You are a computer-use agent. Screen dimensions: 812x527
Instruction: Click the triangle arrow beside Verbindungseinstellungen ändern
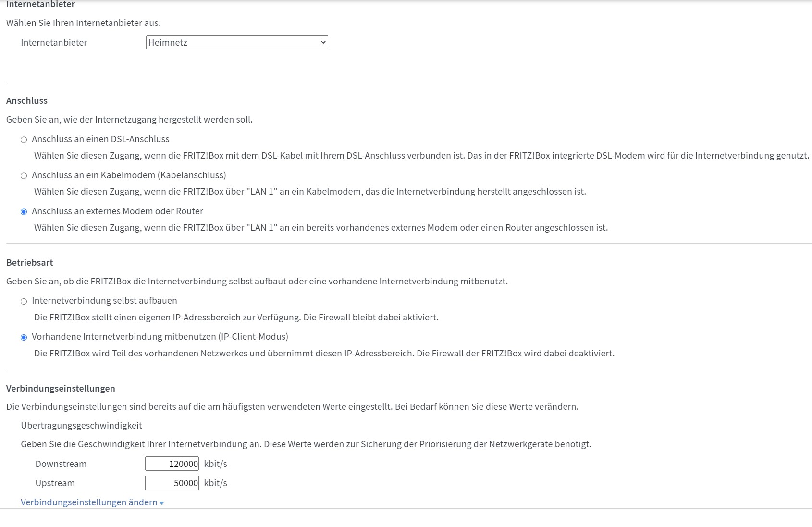tap(162, 503)
